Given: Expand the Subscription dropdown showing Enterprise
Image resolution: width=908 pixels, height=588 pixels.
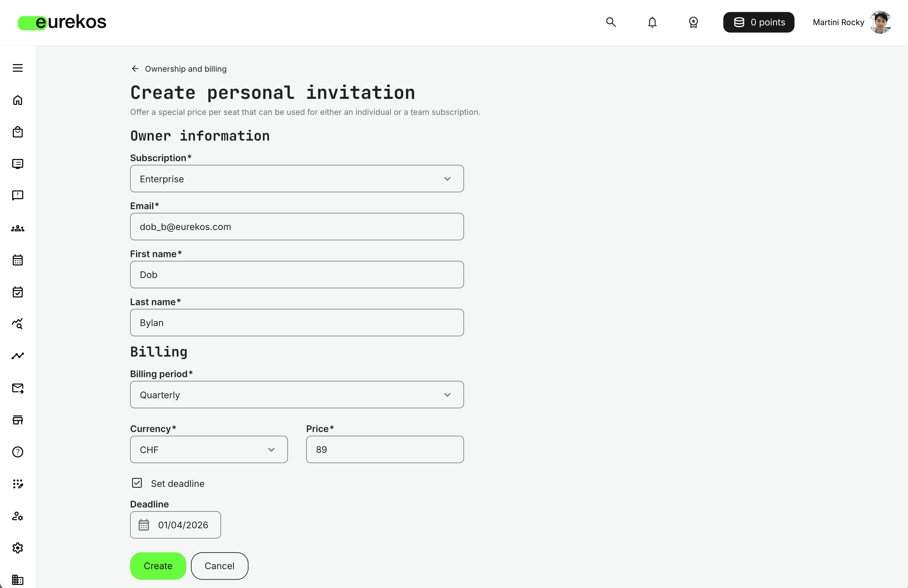Looking at the screenshot, I should click(x=297, y=179).
